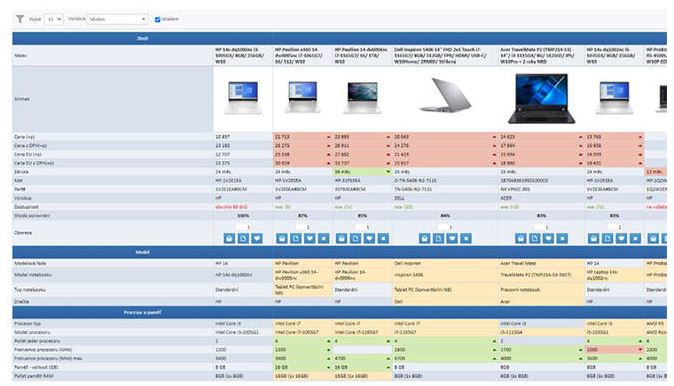674x386 pixels.
Task: Remove HP Pavilion x360 from comparison
Action: coord(323,239)
